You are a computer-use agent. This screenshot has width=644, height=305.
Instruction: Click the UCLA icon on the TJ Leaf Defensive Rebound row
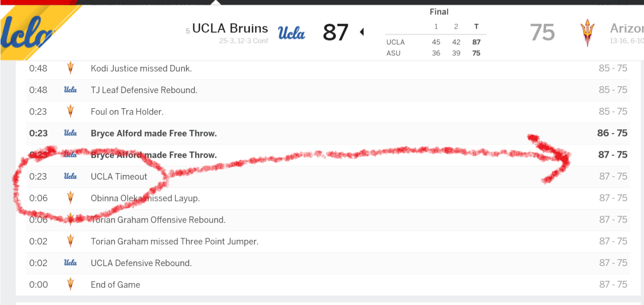click(x=70, y=90)
